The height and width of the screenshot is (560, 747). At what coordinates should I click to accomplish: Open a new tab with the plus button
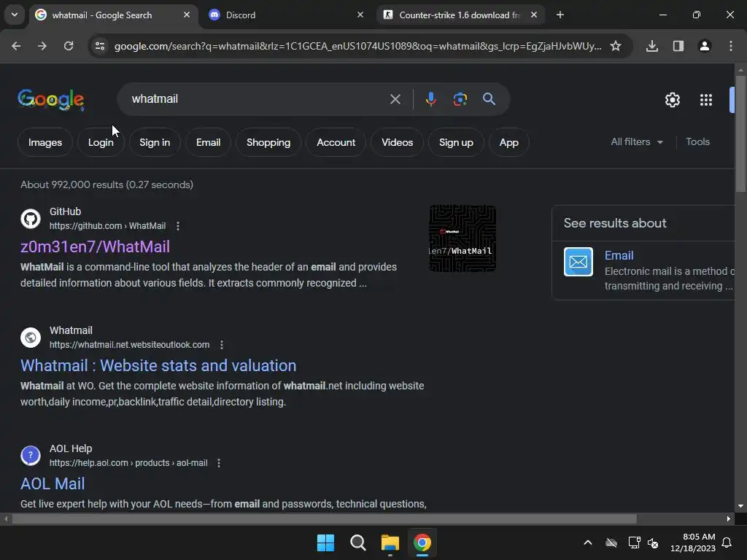coord(560,15)
